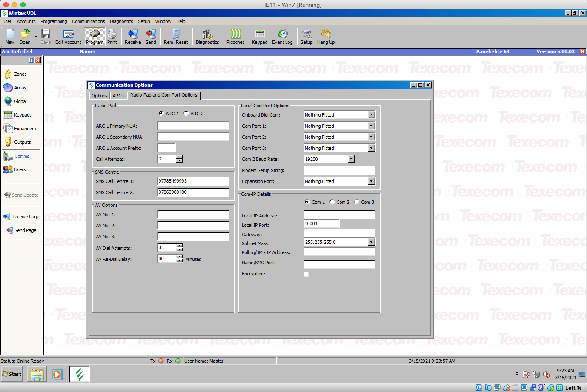Open the Subnet Mask dropdown list
The height and width of the screenshot is (392, 587).
[x=372, y=241]
